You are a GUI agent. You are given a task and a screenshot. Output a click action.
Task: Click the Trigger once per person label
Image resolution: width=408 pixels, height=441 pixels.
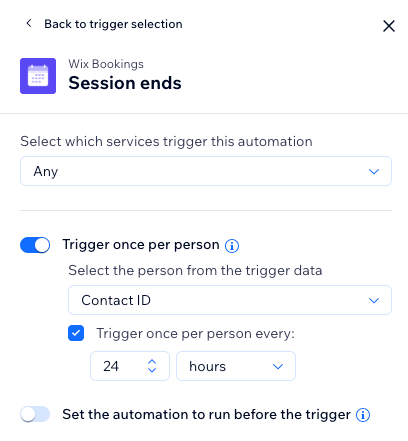coord(141,245)
